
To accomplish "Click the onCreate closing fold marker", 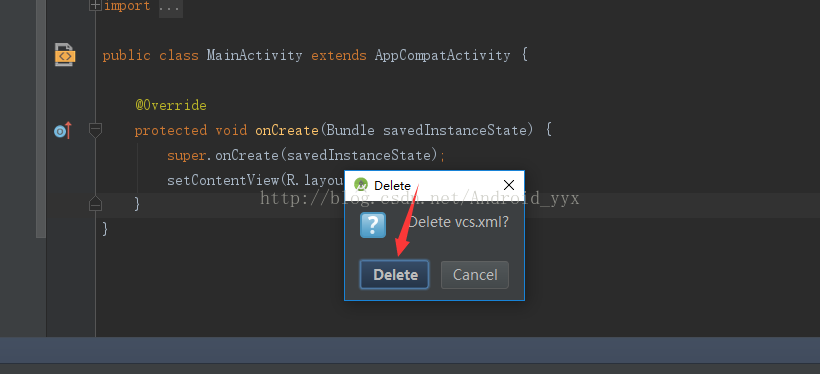I will coord(95,203).
